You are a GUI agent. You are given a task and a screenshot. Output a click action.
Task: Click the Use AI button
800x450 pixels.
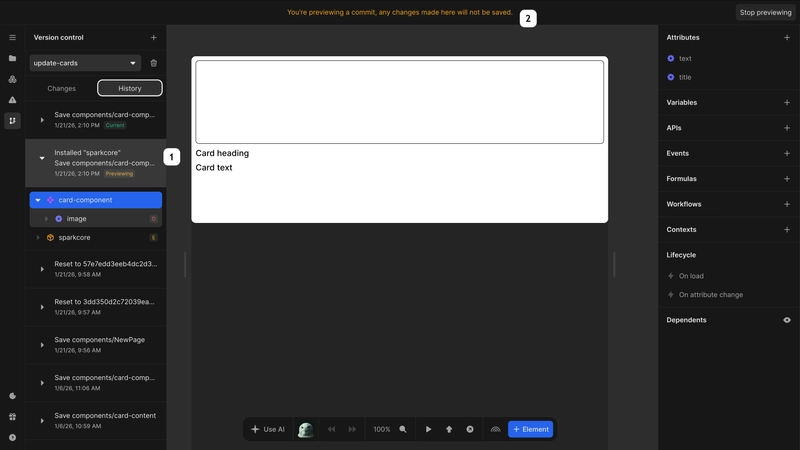click(x=268, y=429)
